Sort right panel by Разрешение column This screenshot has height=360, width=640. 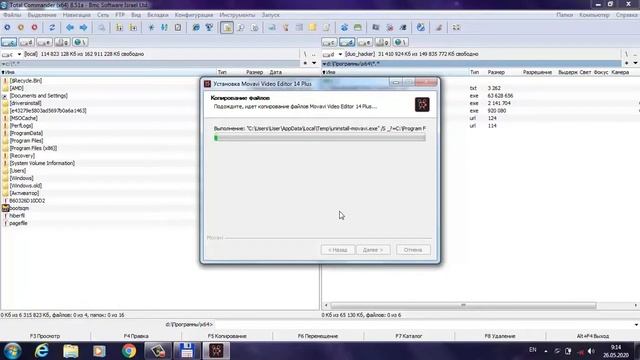pyautogui.click(x=537, y=72)
